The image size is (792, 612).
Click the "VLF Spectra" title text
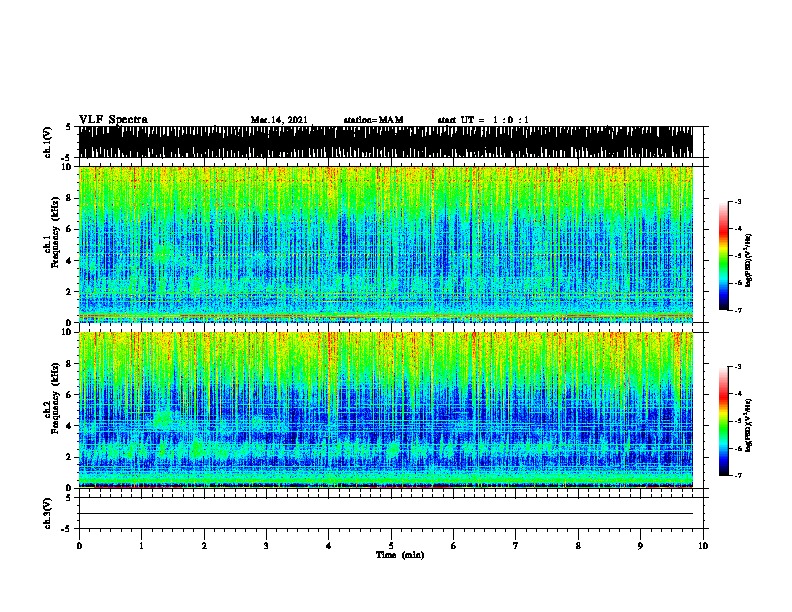(113, 120)
